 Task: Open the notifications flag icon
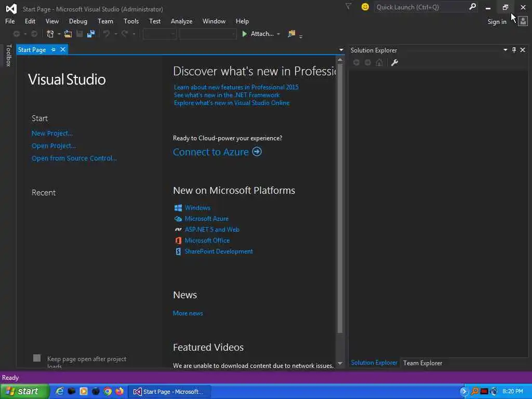(x=348, y=6)
